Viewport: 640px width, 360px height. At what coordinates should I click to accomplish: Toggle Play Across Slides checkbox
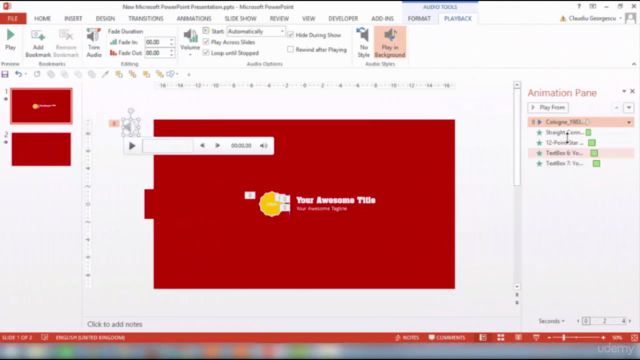[206, 42]
